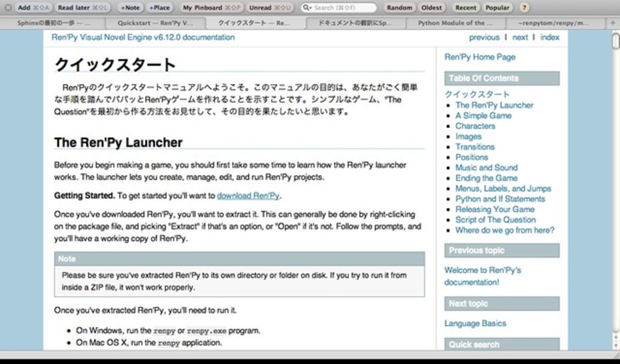
Task: Open Where do we go from here?
Action: pos(505,231)
